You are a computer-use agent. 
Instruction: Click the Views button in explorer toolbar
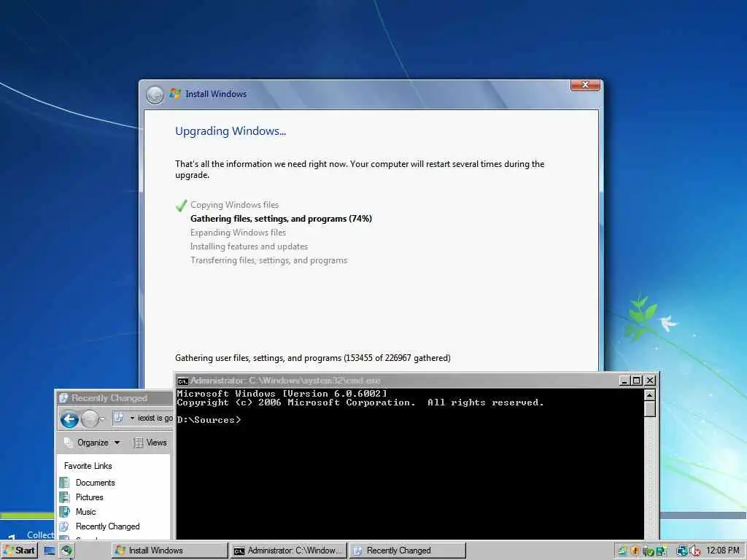(x=150, y=443)
